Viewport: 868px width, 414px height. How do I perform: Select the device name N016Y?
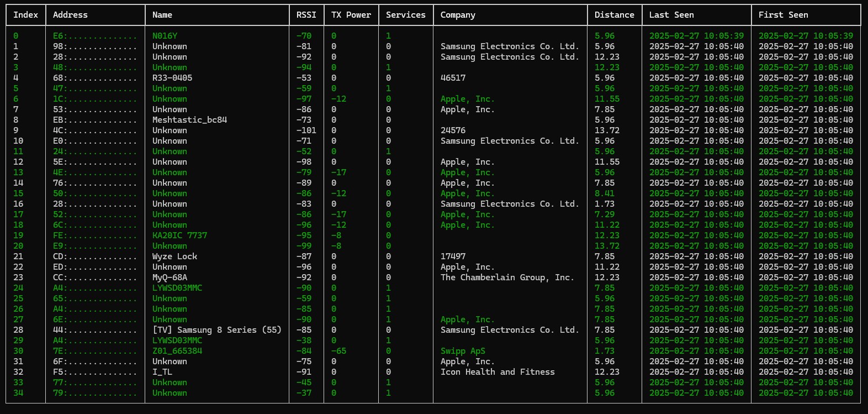tap(165, 36)
